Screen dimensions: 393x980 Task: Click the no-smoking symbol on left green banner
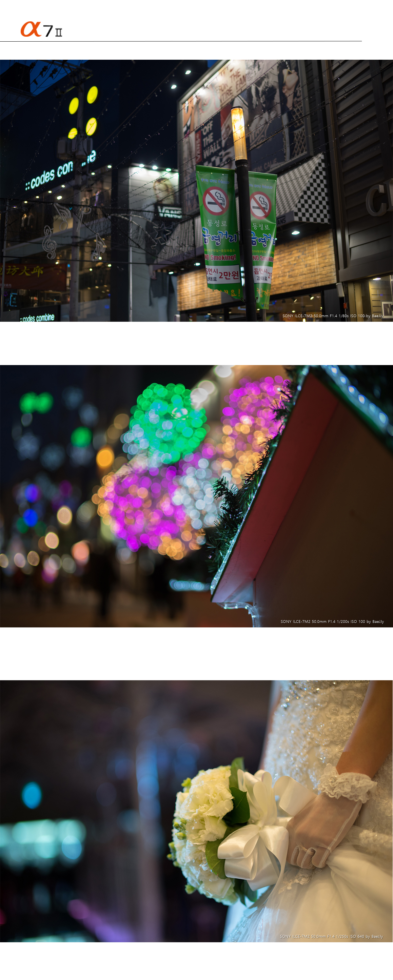215,200
